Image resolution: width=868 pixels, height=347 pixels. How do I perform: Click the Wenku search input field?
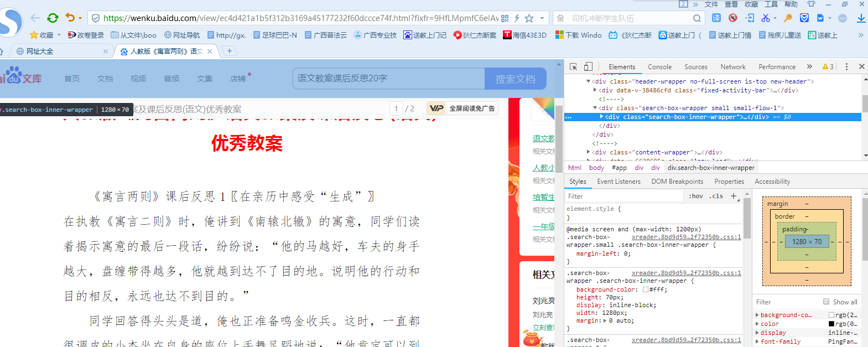tap(388, 79)
